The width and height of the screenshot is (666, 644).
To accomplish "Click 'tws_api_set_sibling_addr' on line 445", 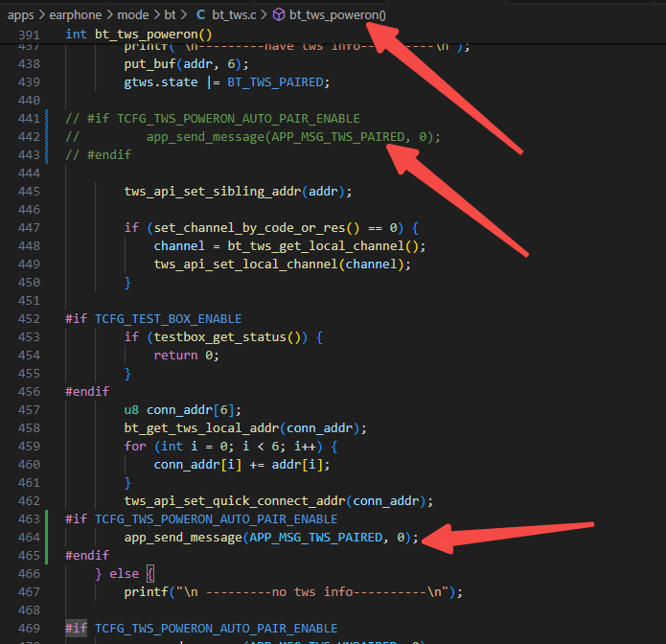I will tap(213, 191).
